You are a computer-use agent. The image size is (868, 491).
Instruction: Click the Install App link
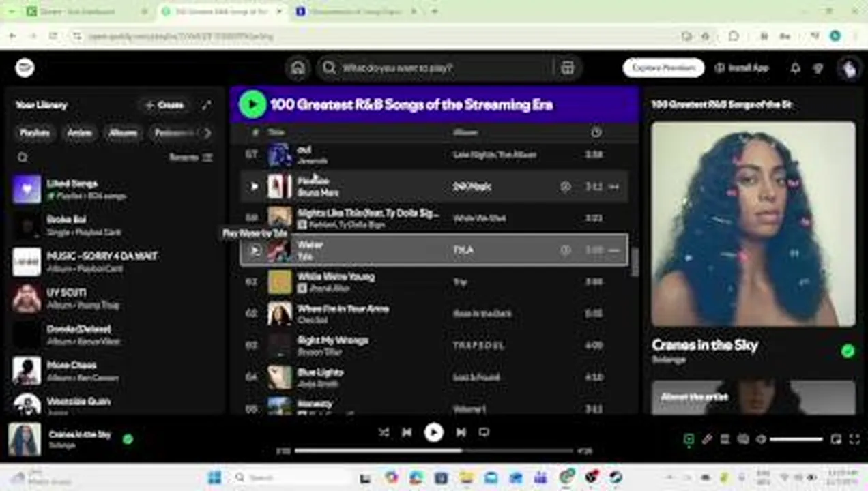(742, 68)
